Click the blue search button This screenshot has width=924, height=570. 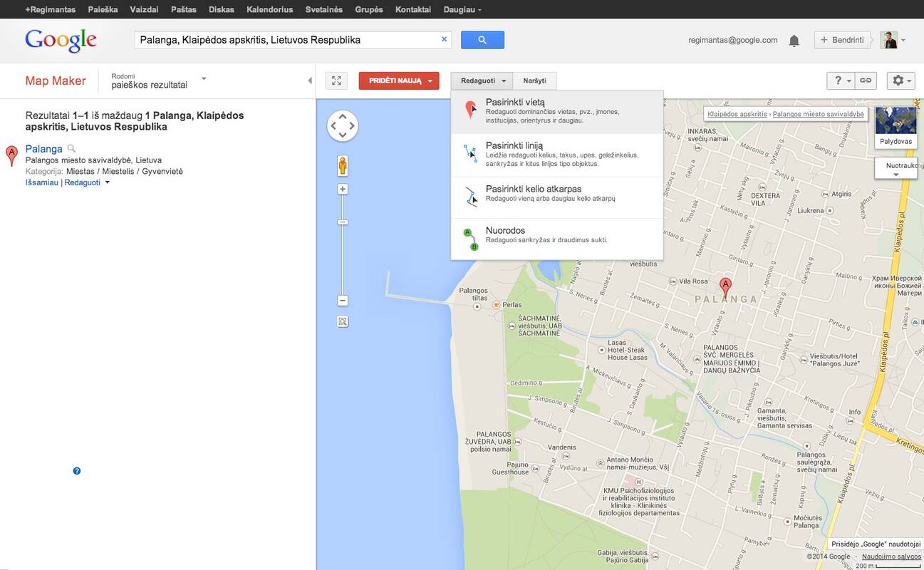[482, 40]
